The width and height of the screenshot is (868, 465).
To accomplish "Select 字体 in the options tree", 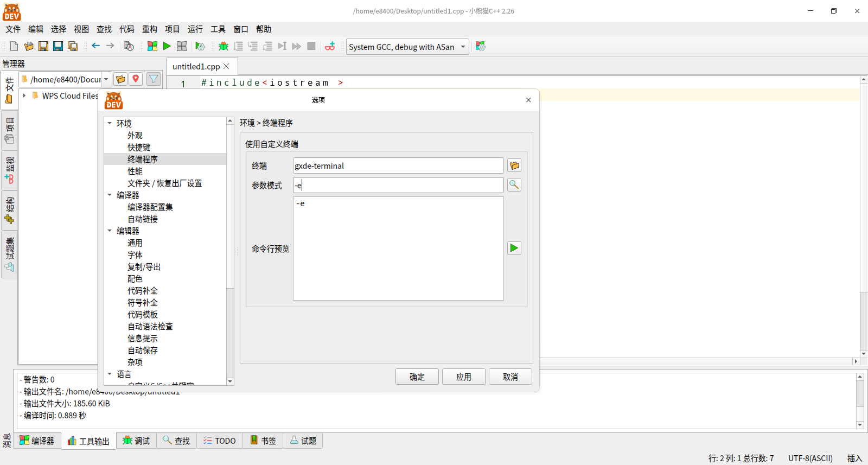I will [135, 255].
